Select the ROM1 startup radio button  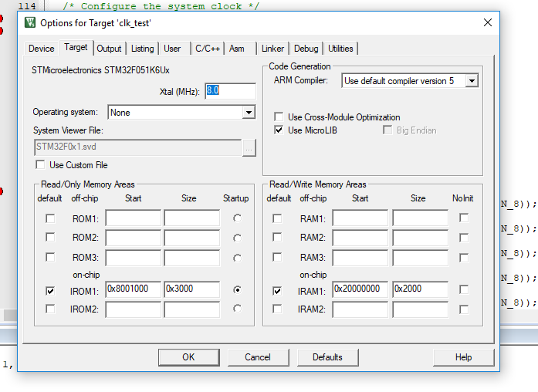point(236,218)
